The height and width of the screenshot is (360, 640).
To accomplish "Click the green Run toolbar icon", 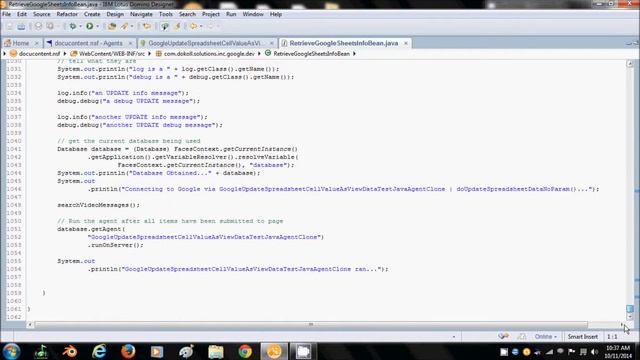I will click(x=89, y=26).
